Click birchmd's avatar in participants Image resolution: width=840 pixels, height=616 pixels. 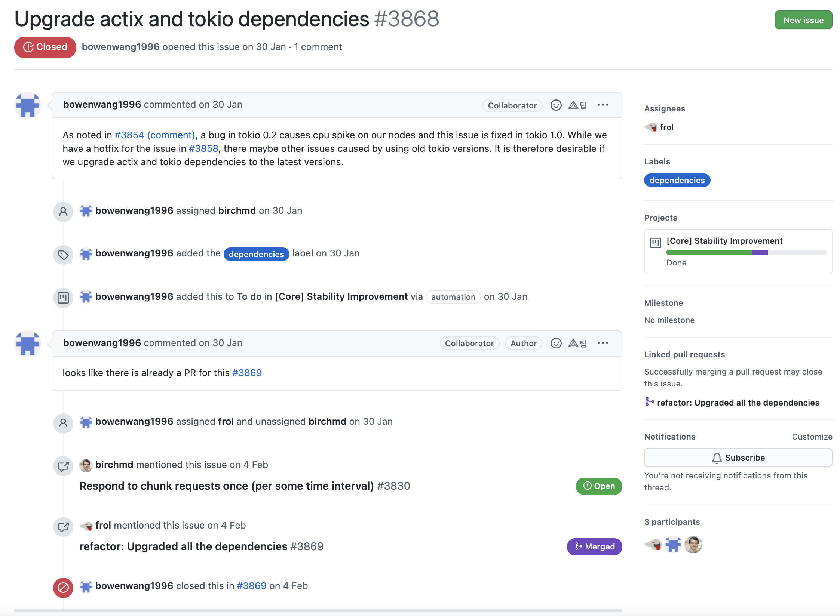pyautogui.click(x=693, y=545)
